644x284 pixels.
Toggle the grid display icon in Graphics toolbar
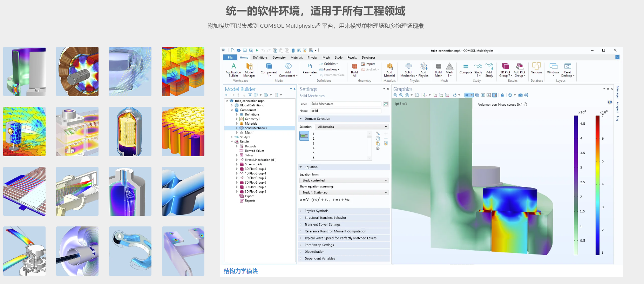tap(483, 95)
